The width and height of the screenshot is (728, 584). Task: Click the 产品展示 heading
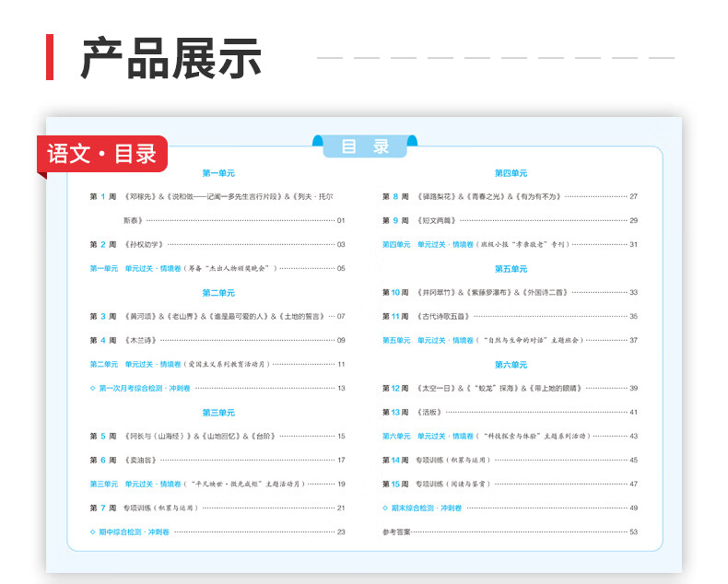pos(170,59)
